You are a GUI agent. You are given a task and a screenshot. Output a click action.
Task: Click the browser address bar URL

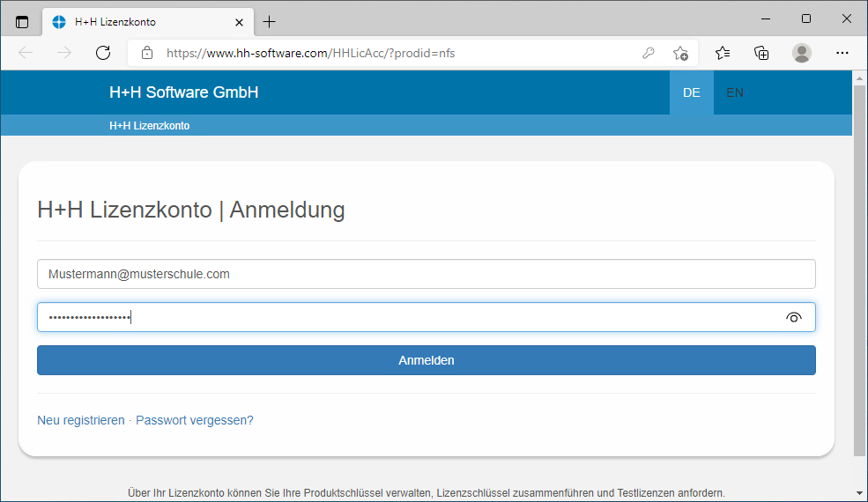click(310, 53)
